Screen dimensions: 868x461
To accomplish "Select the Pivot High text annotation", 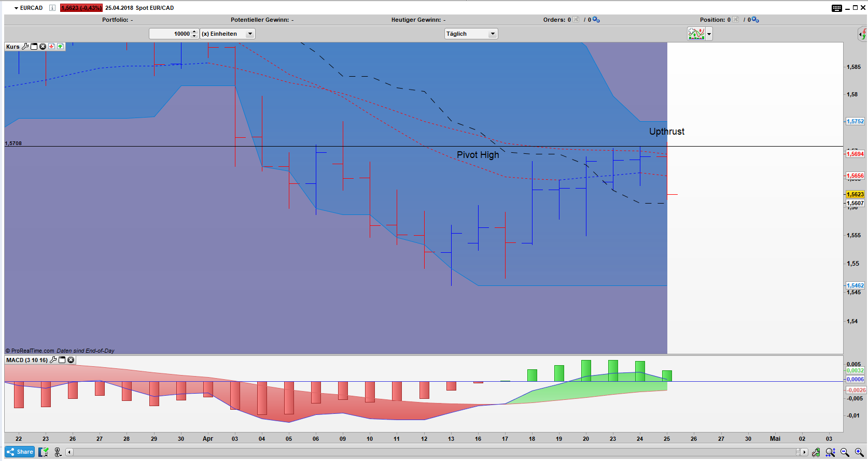I will click(x=478, y=155).
